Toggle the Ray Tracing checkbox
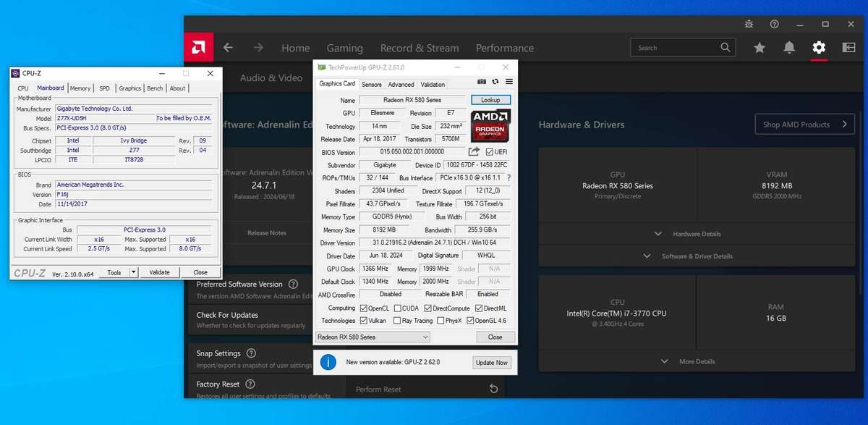The height and width of the screenshot is (425, 868). click(397, 321)
